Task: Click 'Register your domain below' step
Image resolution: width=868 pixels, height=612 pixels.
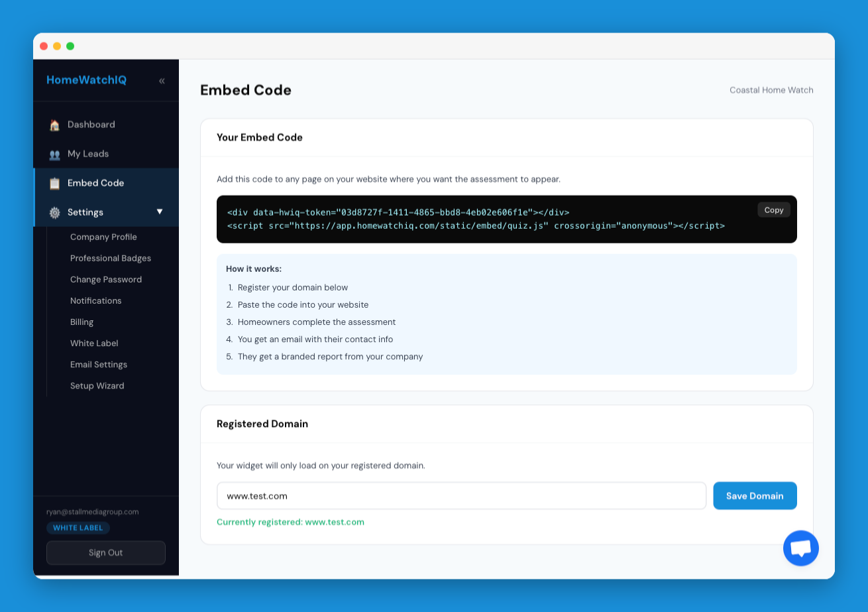Action: pyautogui.click(x=293, y=287)
